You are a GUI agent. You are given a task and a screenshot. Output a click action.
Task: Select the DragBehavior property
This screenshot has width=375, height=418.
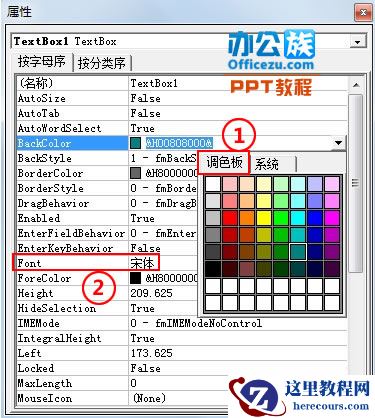[53, 203]
